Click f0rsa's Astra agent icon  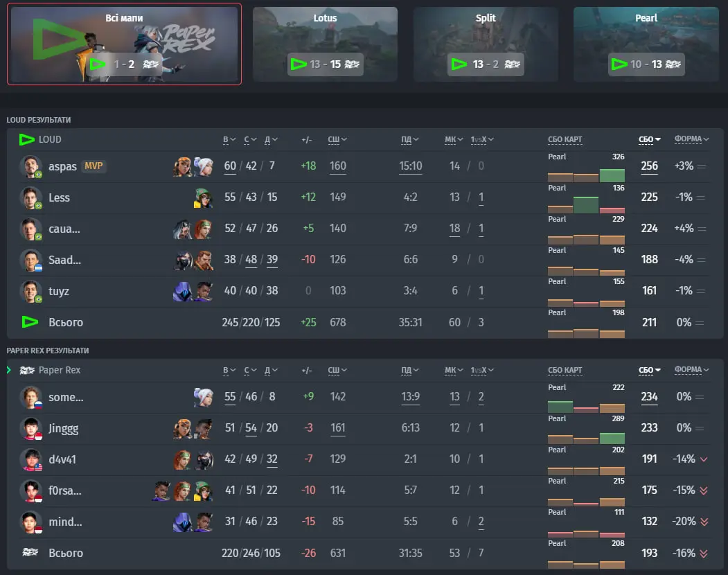[x=161, y=490]
